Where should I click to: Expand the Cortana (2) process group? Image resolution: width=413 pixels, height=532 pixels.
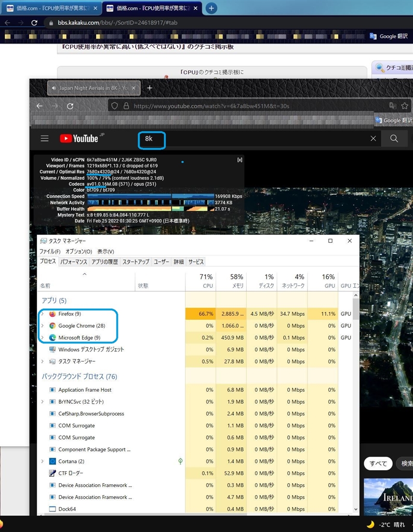[x=43, y=461]
